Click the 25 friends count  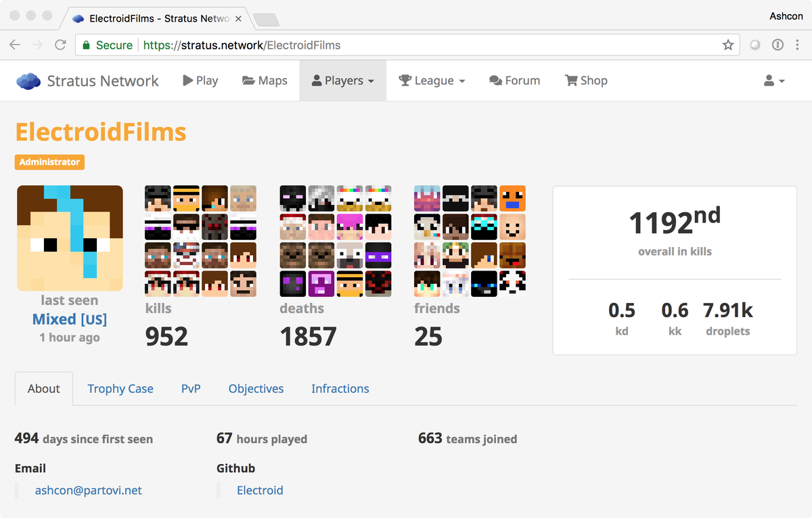[x=428, y=336]
